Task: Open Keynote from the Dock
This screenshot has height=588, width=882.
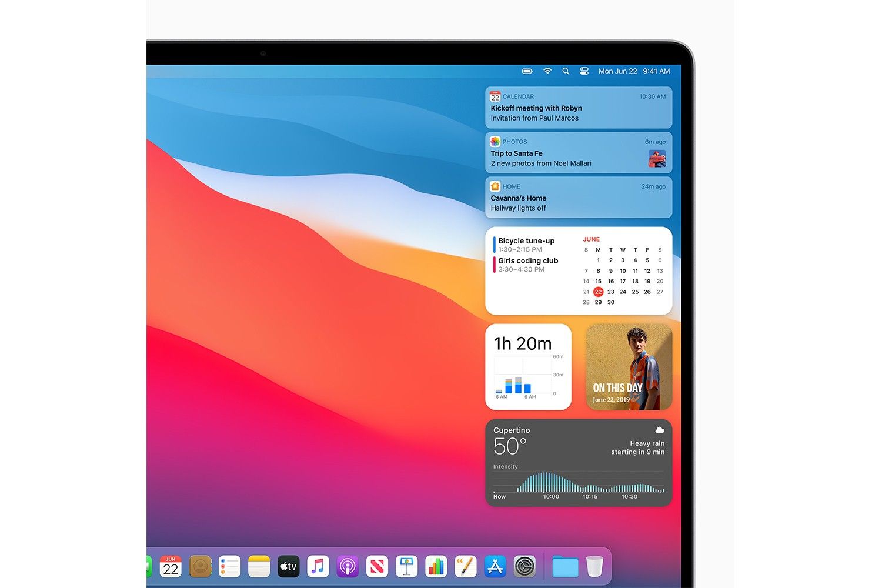Action: 406,567
